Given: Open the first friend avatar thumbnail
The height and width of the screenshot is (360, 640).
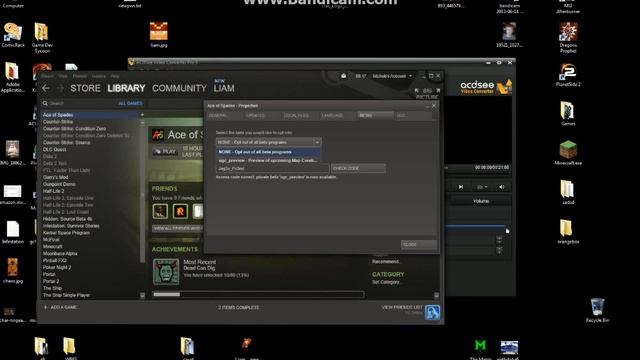Looking at the screenshot, I should point(160,211).
